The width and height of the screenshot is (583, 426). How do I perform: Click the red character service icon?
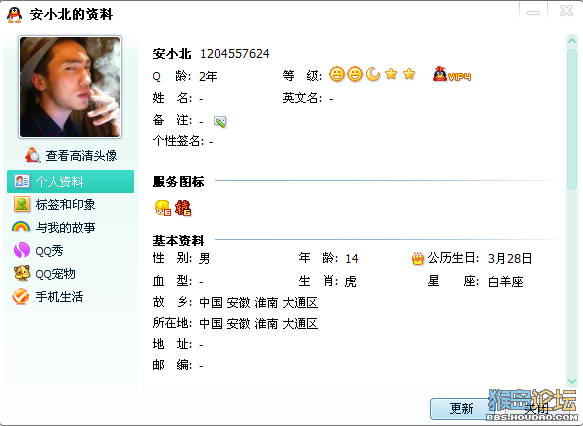click(183, 207)
